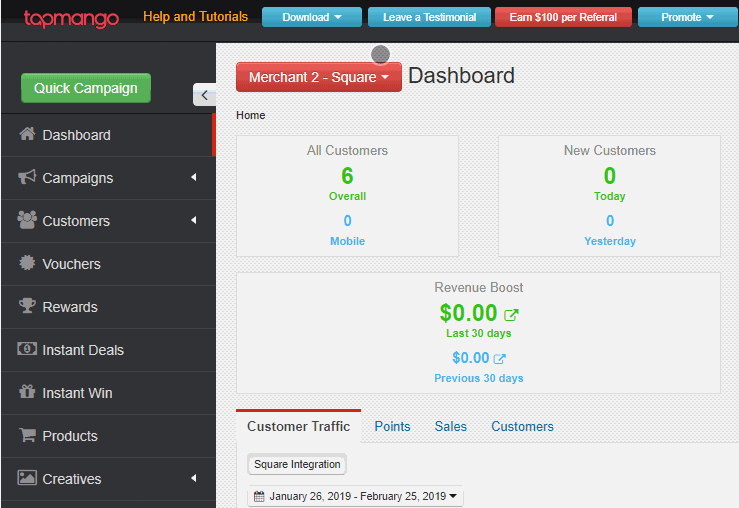Click the New Customers heading
The image size is (739, 508).
[609, 150]
